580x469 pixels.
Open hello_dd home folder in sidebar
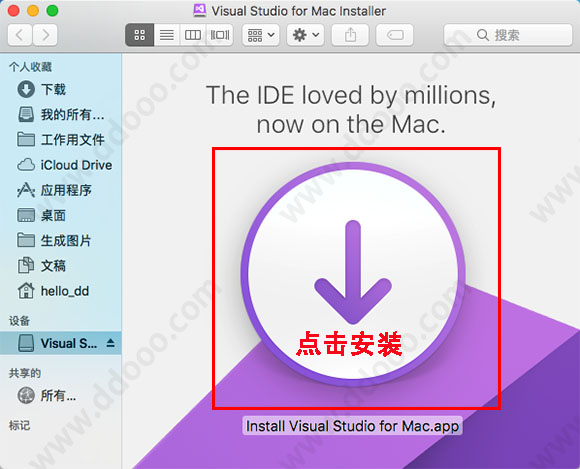point(61,291)
